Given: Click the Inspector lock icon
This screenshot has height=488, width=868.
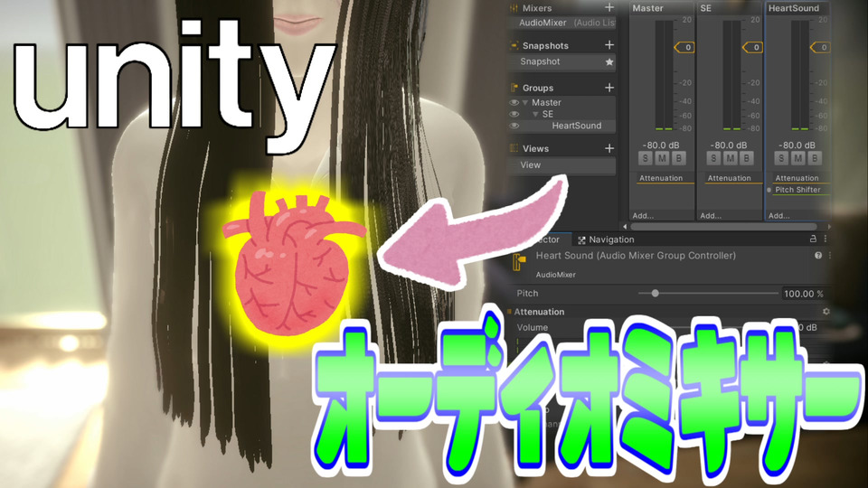Looking at the screenshot, I should click(813, 239).
